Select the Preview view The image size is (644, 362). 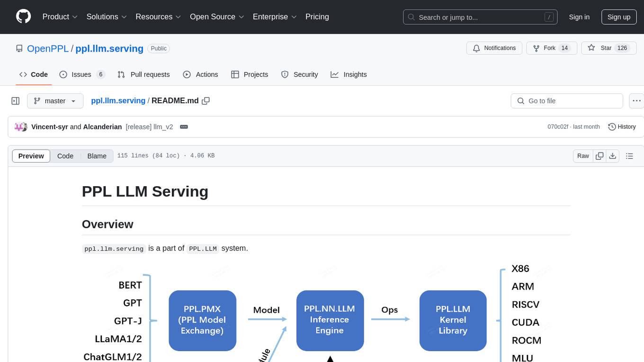[x=31, y=156]
